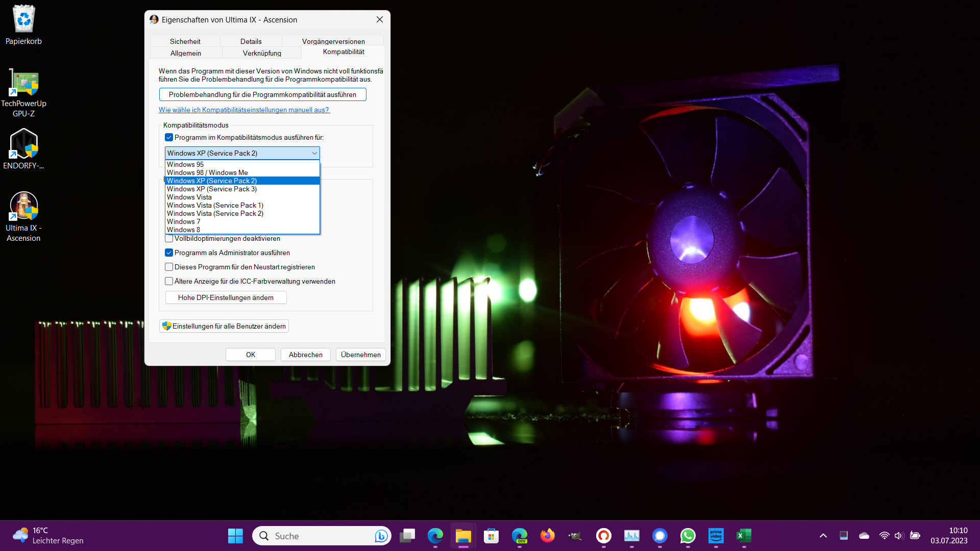The height and width of the screenshot is (551, 980).
Task: Enable Dieses Programm für den Neustart registrieren
Action: click(169, 267)
